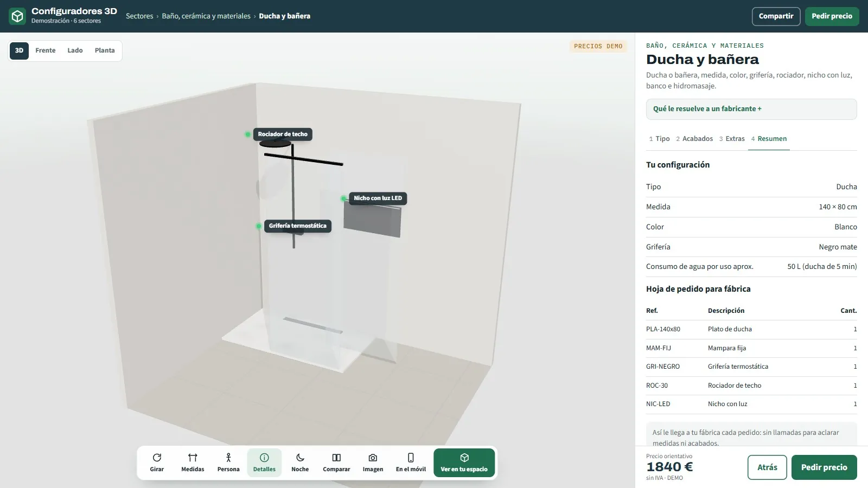868x488 pixels.
Task: Click the Ducha y bañera breadcrumb
Action: click(284, 16)
